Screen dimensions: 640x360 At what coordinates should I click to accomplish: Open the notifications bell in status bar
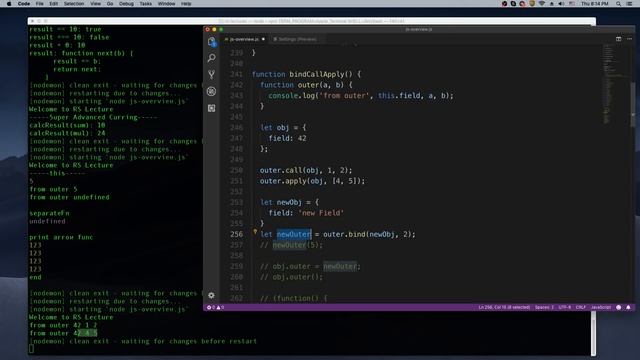(628, 307)
